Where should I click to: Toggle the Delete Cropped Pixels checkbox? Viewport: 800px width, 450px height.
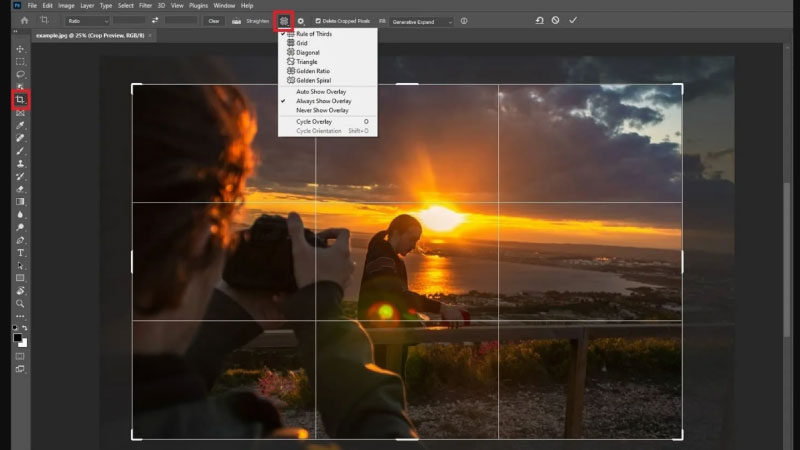point(318,21)
